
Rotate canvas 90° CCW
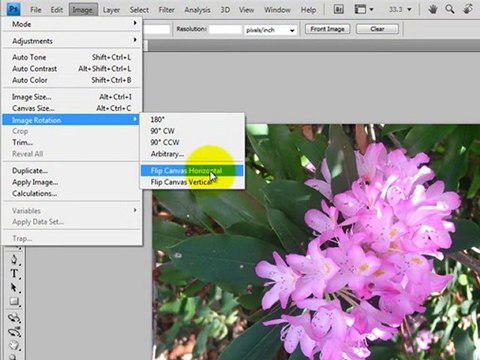click(192, 142)
